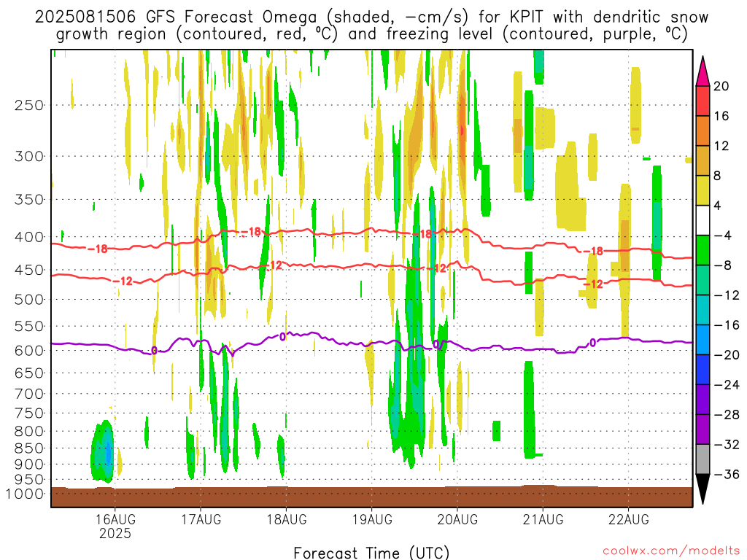Click the 900 pressure level label
The width and height of the screenshot is (747, 560).
29,464
